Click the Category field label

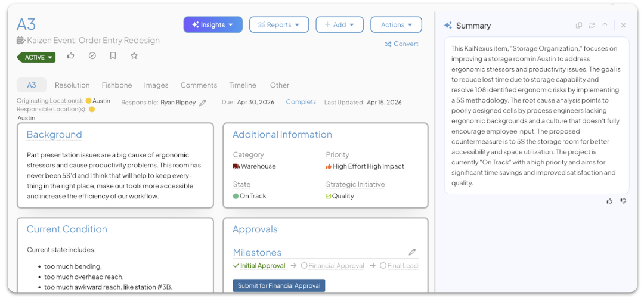249,155
